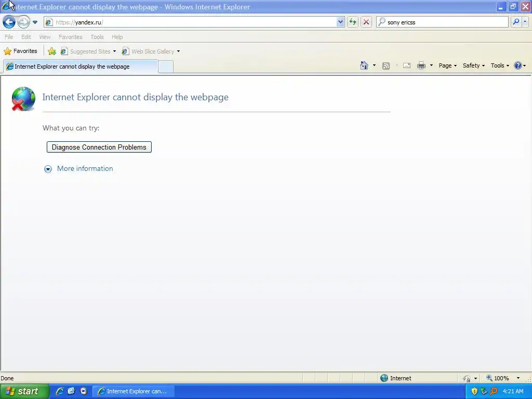Click the Internet Explorer title bar icon

(x=6, y=6)
